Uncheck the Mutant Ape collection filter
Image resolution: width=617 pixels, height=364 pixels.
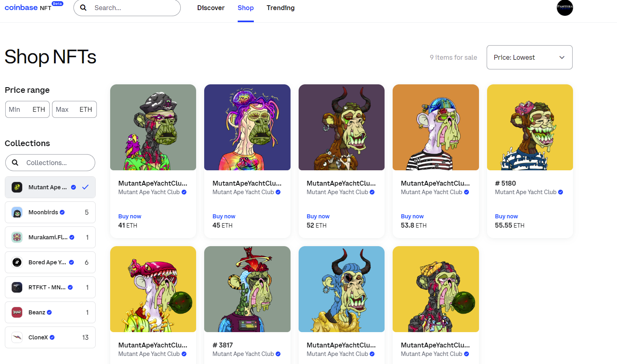click(50, 187)
